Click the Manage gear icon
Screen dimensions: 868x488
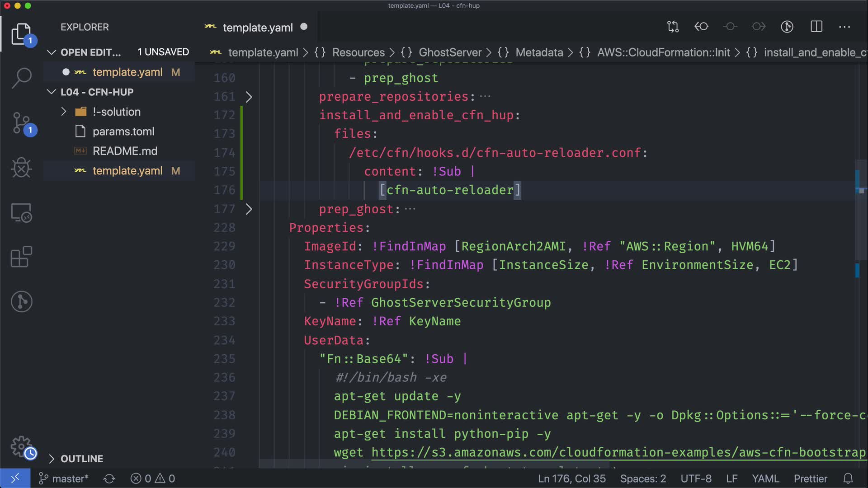point(21,446)
